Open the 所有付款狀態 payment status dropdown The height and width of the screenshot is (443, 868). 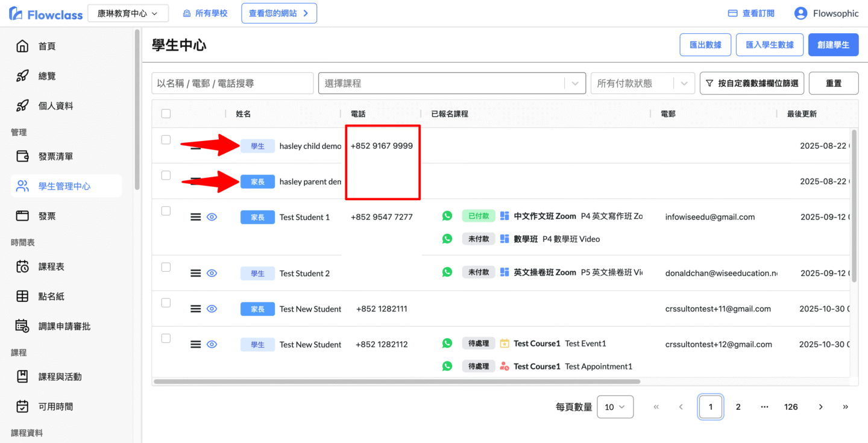point(684,83)
